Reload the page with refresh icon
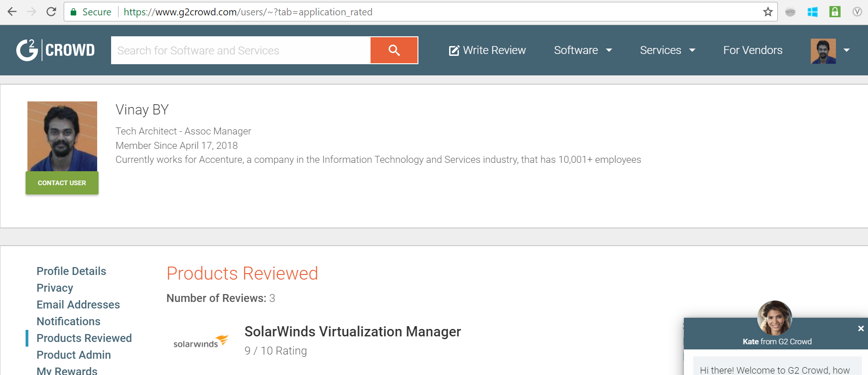Image resolution: width=868 pixels, height=375 pixels. coord(51,12)
